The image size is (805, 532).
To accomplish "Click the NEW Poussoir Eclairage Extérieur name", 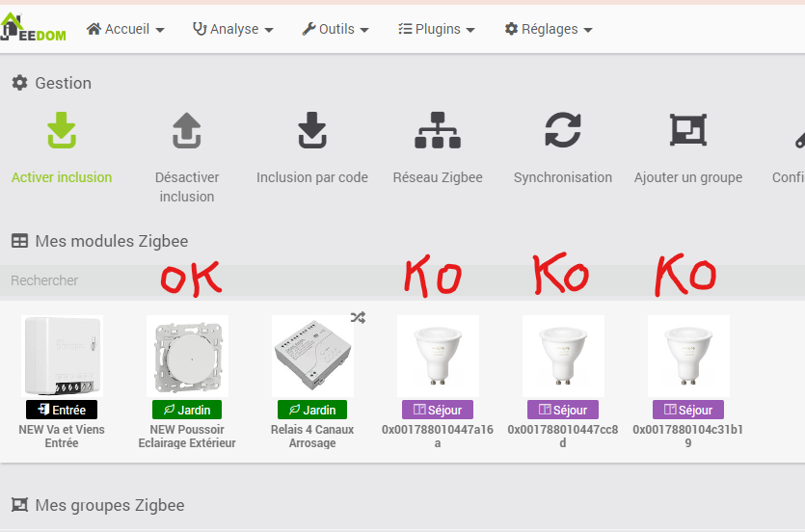I will [187, 436].
